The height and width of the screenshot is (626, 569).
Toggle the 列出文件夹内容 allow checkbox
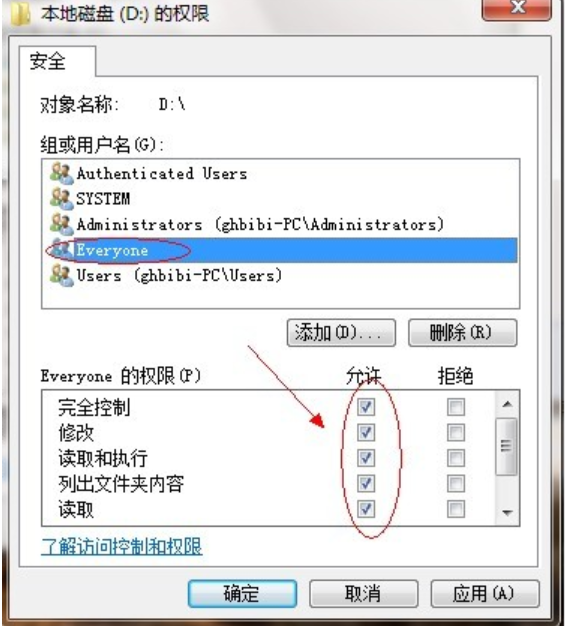pos(366,484)
